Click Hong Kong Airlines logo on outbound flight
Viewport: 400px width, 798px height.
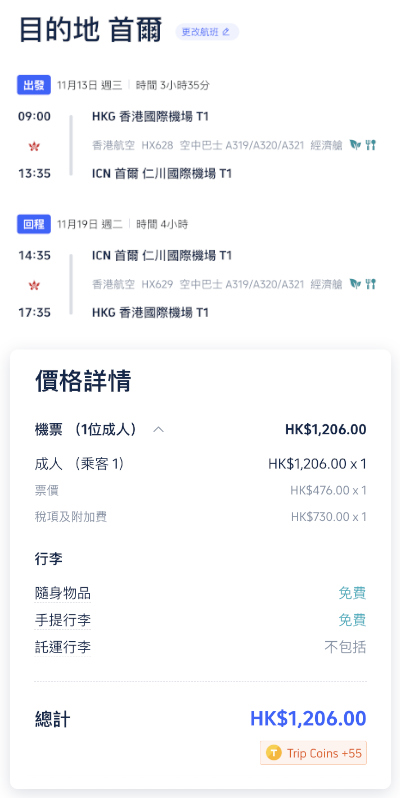pyautogui.click(x=34, y=147)
